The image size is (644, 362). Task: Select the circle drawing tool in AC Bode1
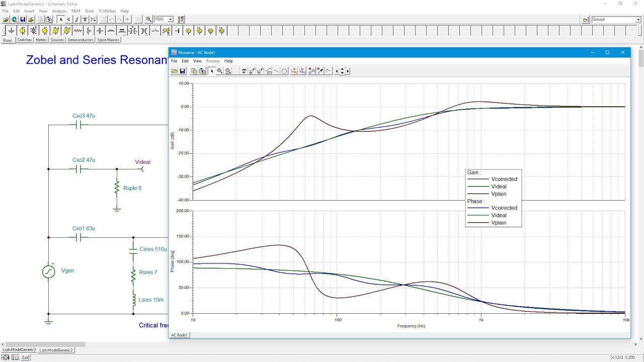284,71
